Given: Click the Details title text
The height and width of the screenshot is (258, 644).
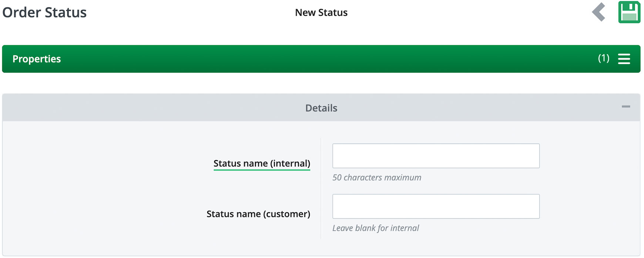Looking at the screenshot, I should pos(321,108).
